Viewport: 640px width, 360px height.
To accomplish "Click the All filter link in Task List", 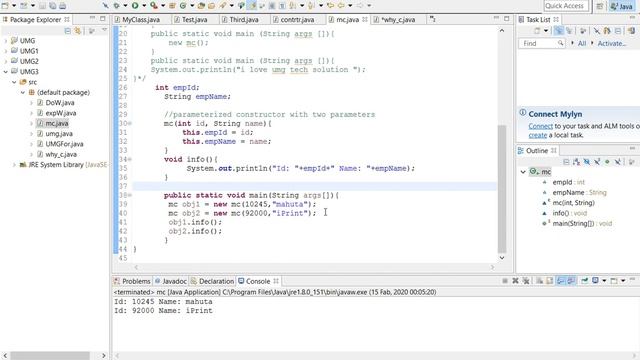I will (x=582, y=43).
